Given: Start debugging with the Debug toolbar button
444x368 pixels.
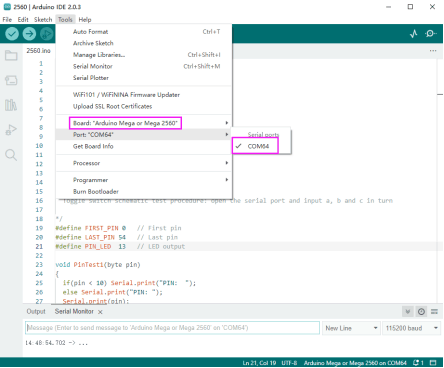Looking at the screenshot, I should [x=47, y=34].
